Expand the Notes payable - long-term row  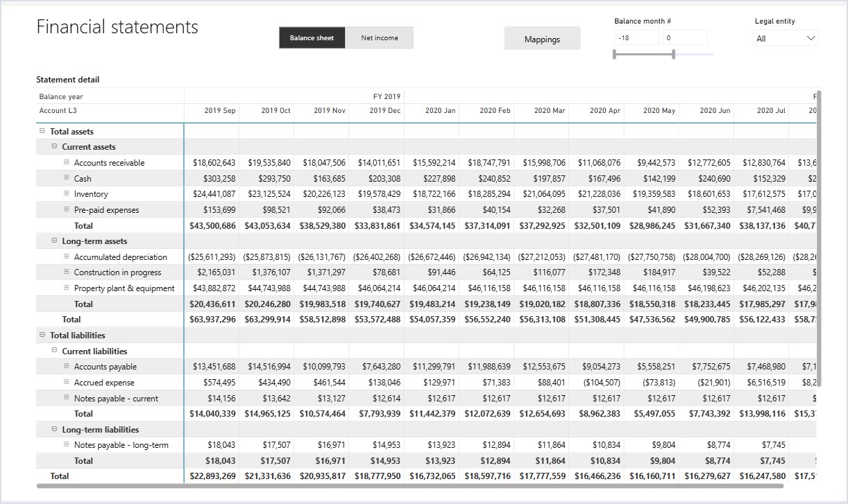tap(67, 445)
